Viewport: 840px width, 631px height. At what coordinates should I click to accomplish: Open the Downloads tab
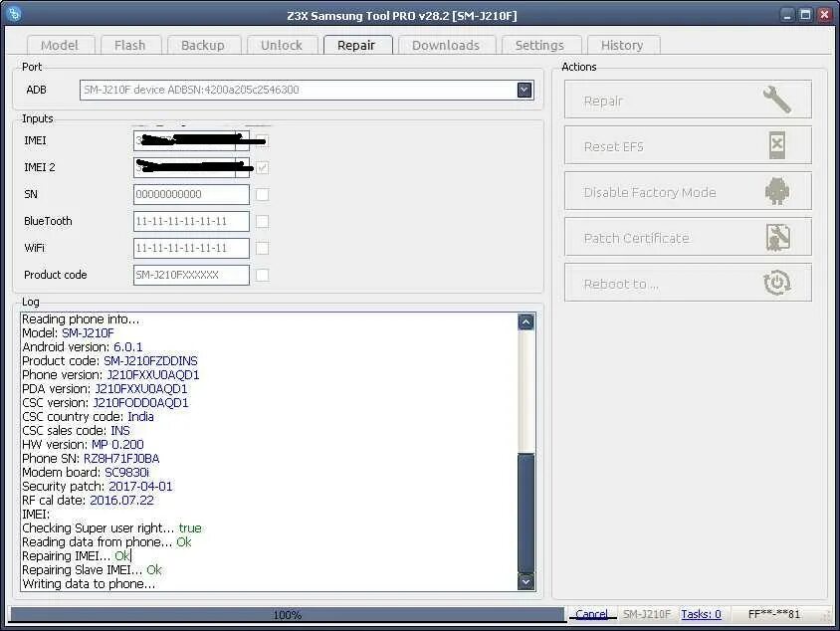pyautogui.click(x=446, y=45)
